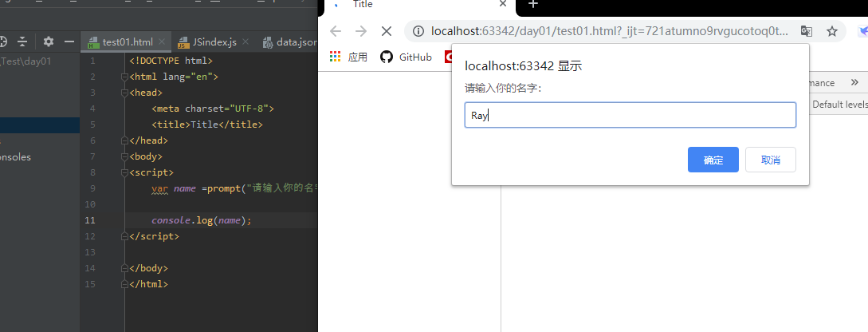Go forward using the browser forward arrow
The image size is (868, 332).
tap(361, 31)
